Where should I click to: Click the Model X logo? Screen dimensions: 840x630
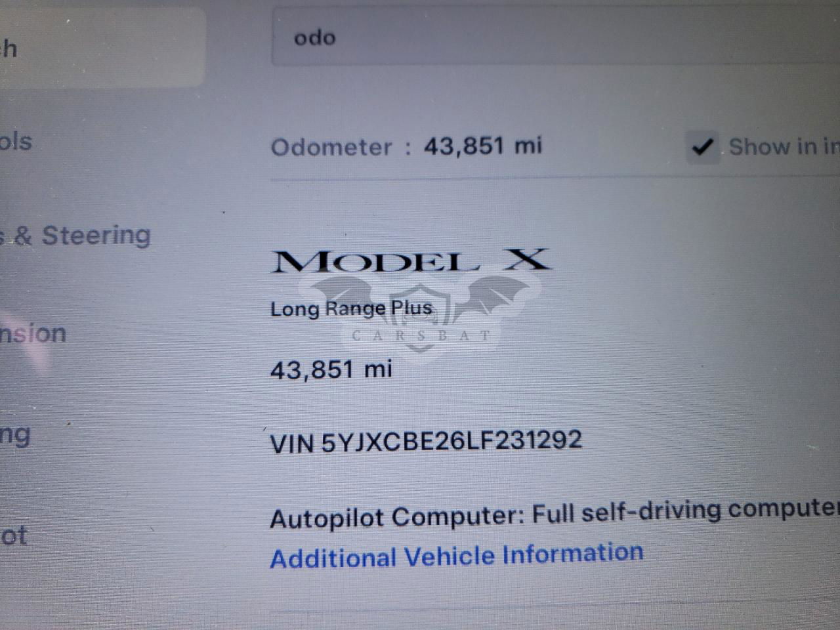click(411, 261)
